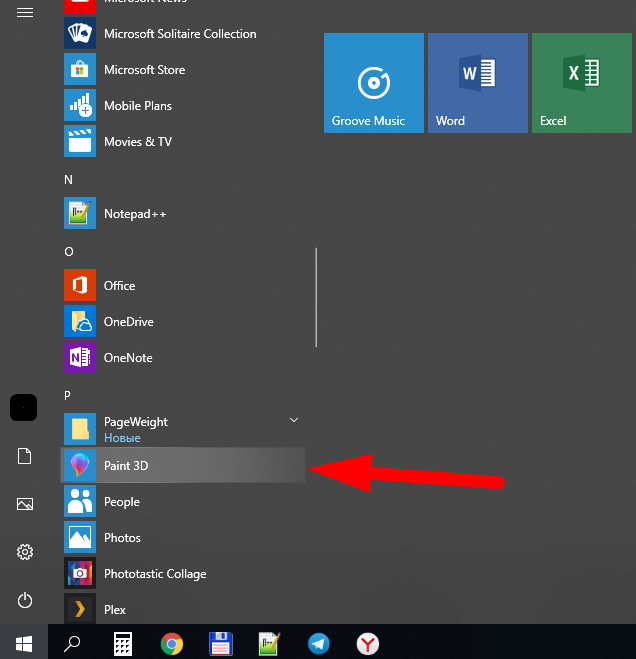Open Yandex Browser from the taskbar
The height and width of the screenshot is (659, 636).
[368, 643]
